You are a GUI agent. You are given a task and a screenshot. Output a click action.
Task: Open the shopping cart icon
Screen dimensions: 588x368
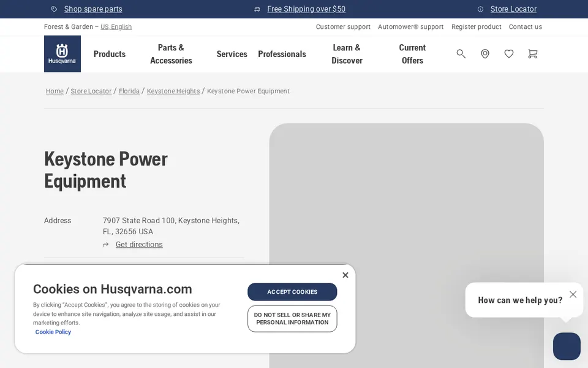pos(532,54)
